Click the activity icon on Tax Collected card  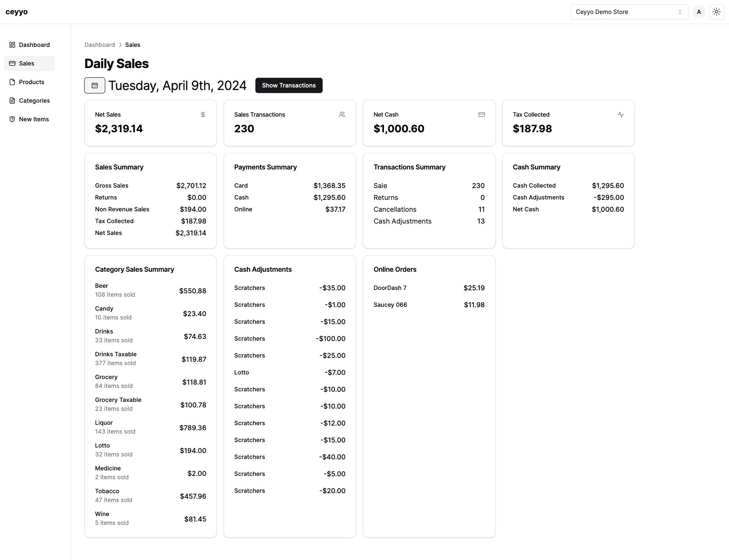pos(621,114)
